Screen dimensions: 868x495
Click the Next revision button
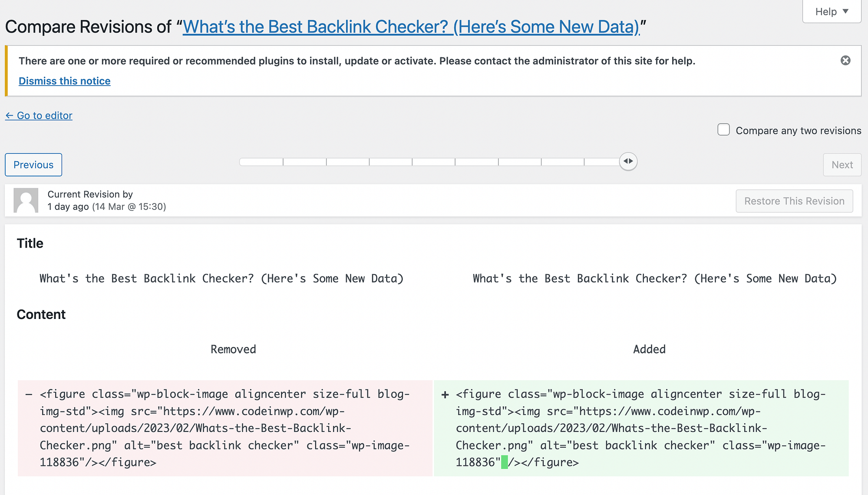click(x=842, y=165)
